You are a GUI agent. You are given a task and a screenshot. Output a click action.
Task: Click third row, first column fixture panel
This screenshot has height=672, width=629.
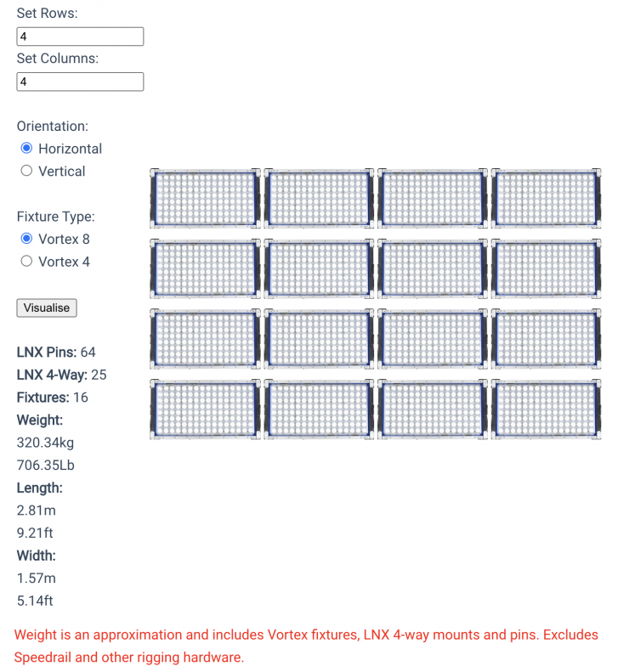[x=206, y=339]
